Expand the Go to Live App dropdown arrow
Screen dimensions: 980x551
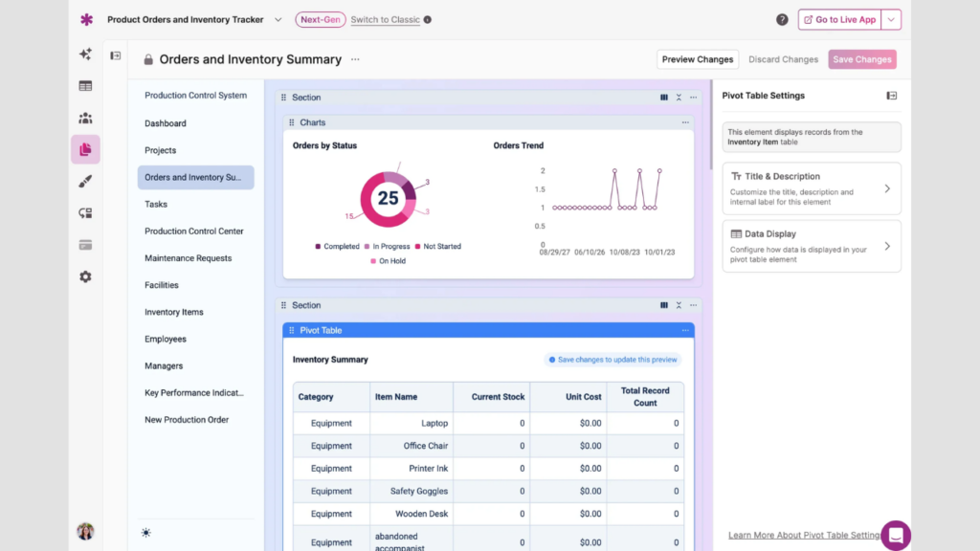tap(891, 19)
